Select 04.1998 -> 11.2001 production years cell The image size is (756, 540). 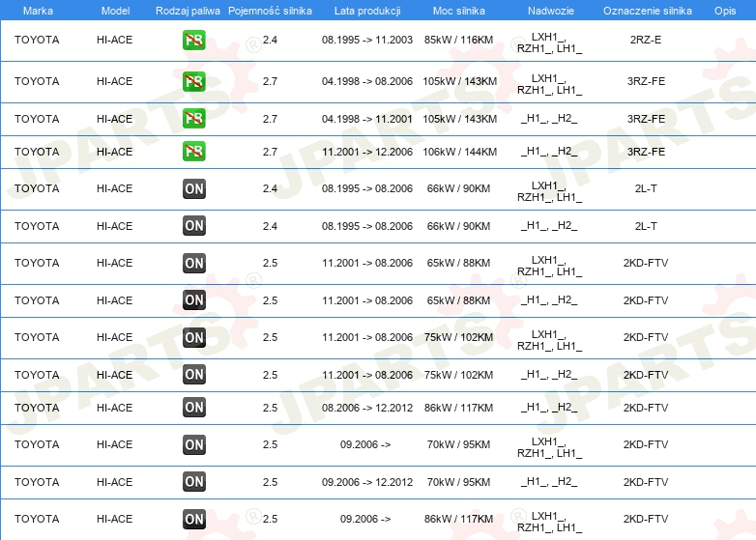pyautogui.click(x=367, y=119)
